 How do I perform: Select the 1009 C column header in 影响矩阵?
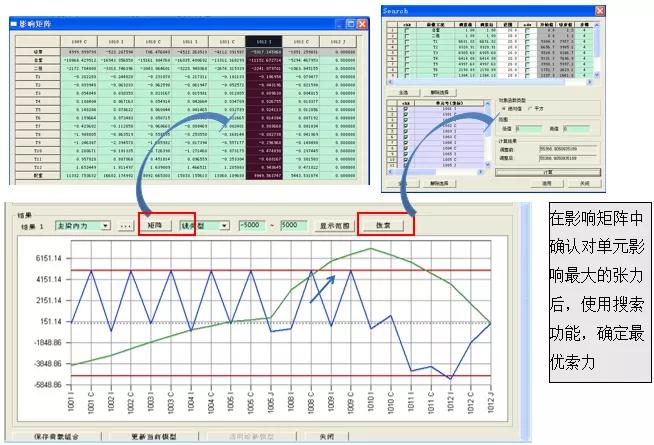(79, 41)
